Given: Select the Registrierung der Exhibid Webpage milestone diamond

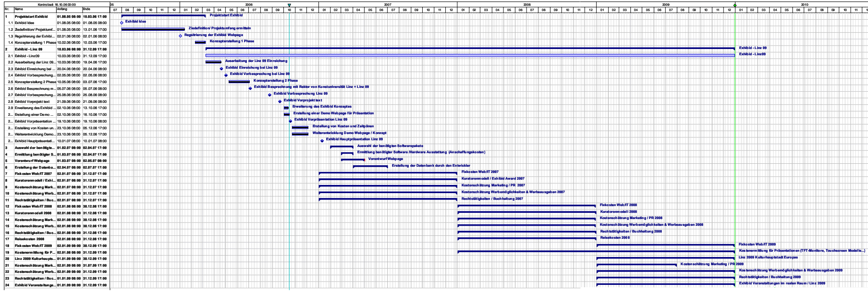Looking at the screenshot, I should (x=181, y=36).
